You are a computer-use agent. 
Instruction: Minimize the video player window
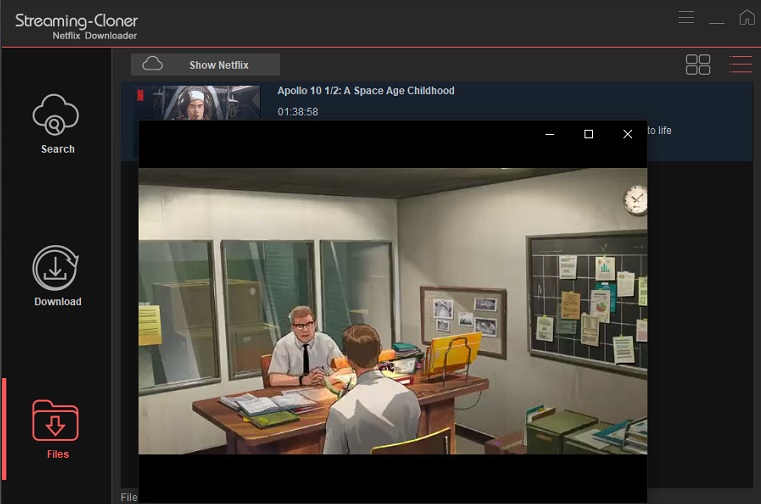[549, 134]
